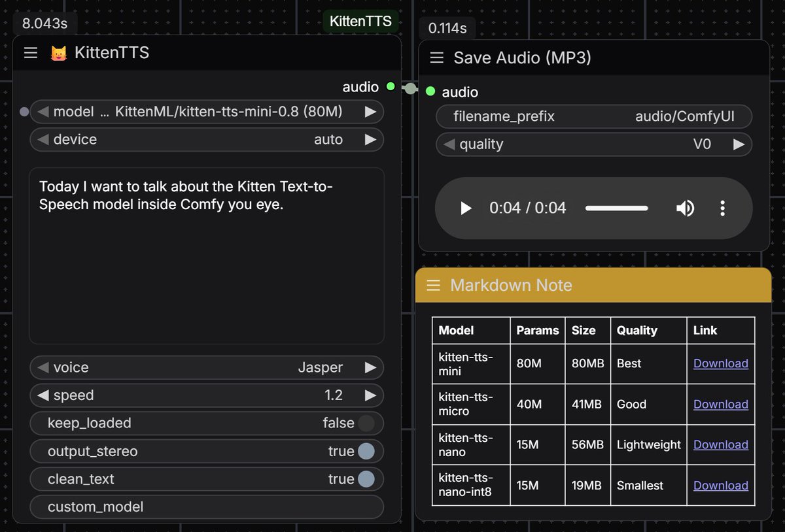Screen dimensions: 785x532
Task: Open the Save Audio (MP3) node hamburger menu
Action: (x=437, y=58)
